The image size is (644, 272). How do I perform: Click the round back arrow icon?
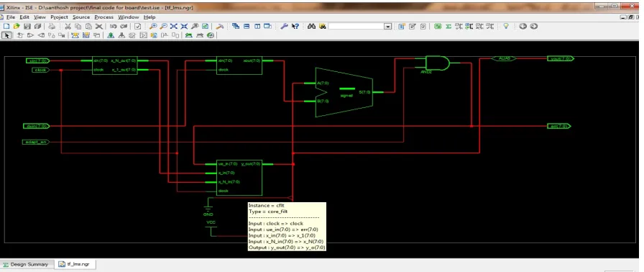click(x=523, y=27)
